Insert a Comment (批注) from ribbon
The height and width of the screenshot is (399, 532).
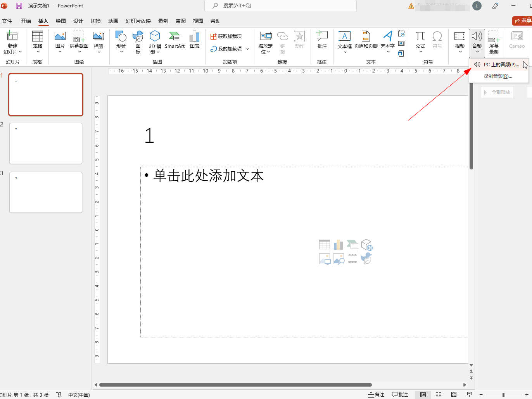tap(322, 40)
